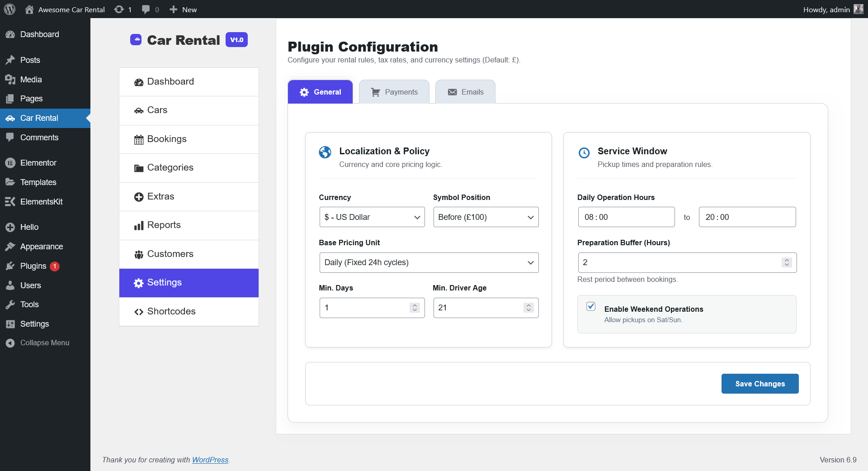Viewport: 868px width, 471px height.
Task: Click the Save Changes button
Action: pyautogui.click(x=760, y=383)
